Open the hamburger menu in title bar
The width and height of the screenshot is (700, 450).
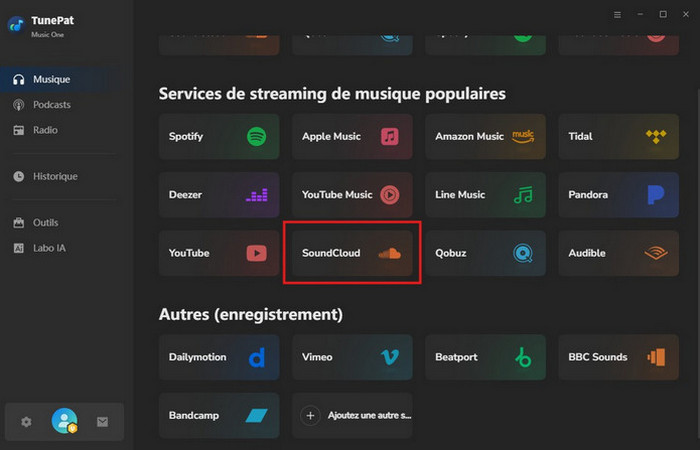[617, 15]
